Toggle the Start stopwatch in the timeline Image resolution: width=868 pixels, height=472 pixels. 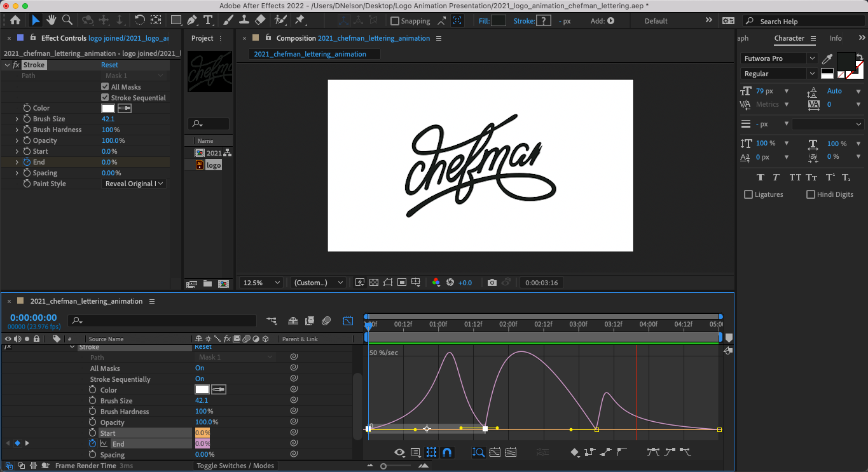[92, 433]
